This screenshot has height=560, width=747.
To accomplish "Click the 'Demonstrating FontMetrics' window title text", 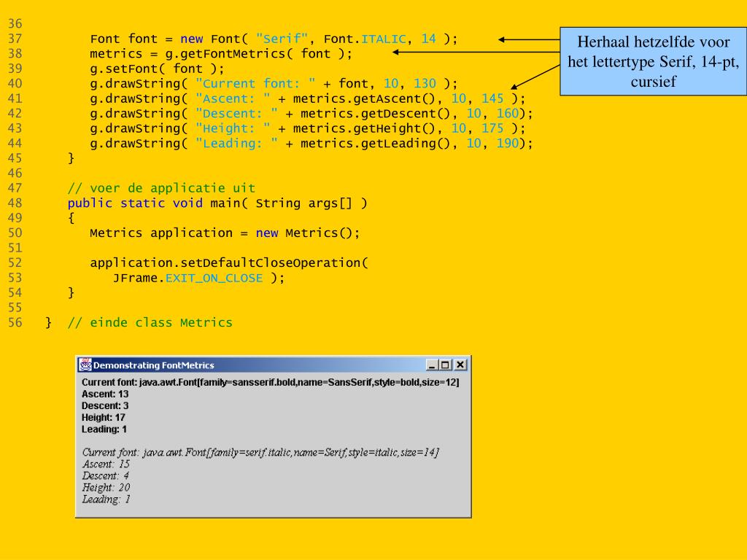I will pyautogui.click(x=153, y=365).
